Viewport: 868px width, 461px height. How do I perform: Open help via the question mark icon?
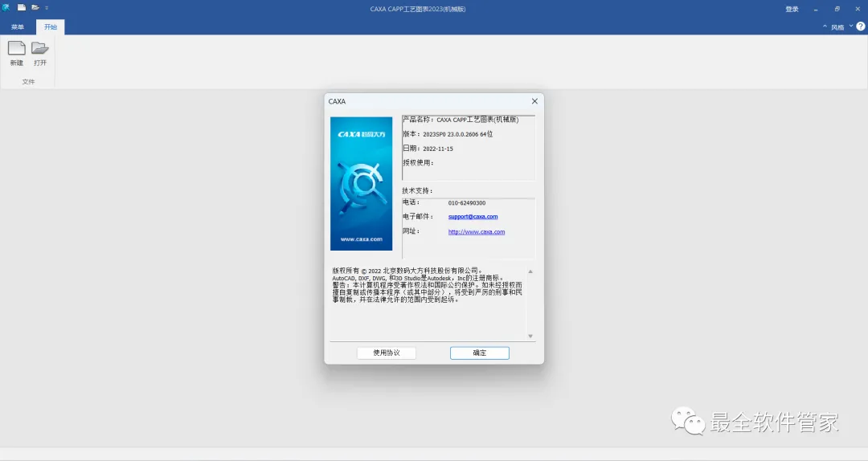click(861, 27)
